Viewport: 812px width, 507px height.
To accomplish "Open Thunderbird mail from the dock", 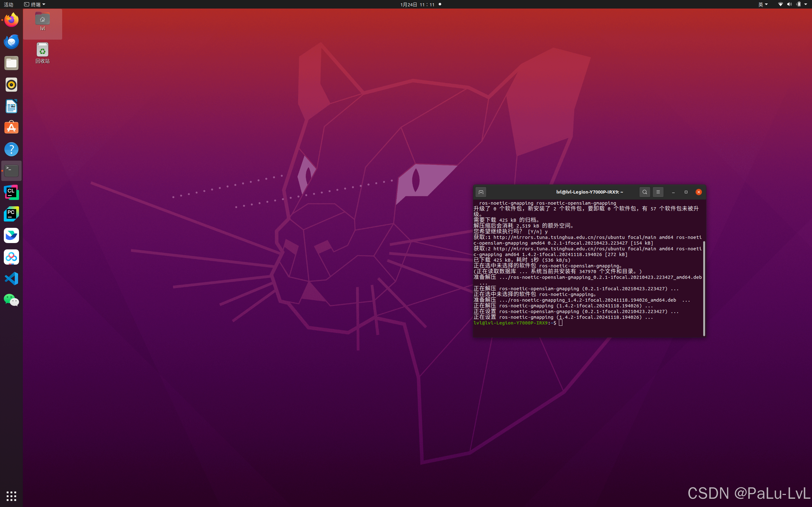I will coord(11,42).
